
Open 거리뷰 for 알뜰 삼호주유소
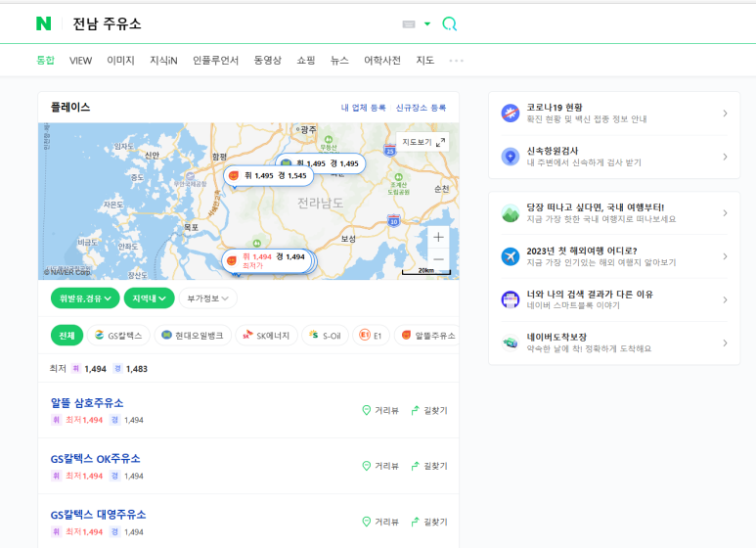tap(380, 411)
